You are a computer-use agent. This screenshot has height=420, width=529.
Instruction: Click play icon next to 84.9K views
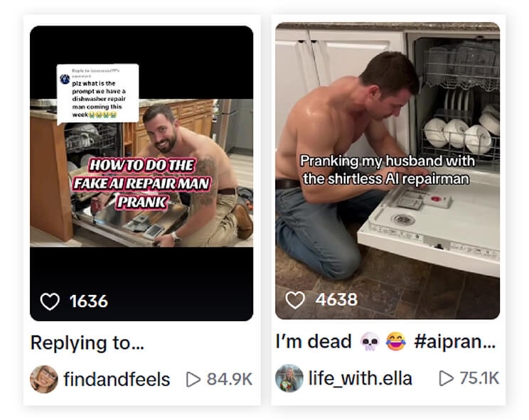(x=193, y=379)
